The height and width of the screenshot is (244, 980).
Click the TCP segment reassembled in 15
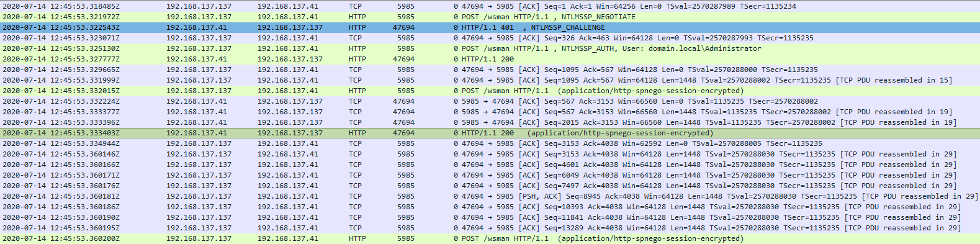490,80
